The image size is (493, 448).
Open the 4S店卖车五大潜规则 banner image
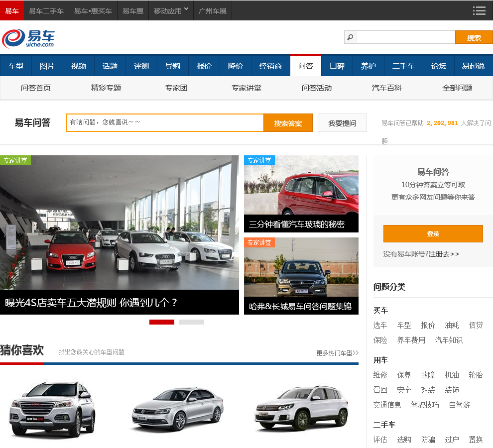point(120,234)
